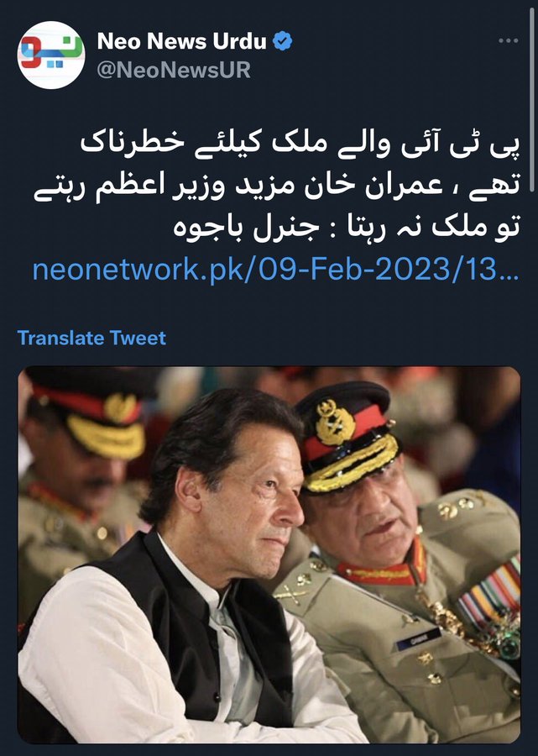Click the scrollbar on the right edge
The width and height of the screenshot is (538, 756).
(x=532, y=99)
